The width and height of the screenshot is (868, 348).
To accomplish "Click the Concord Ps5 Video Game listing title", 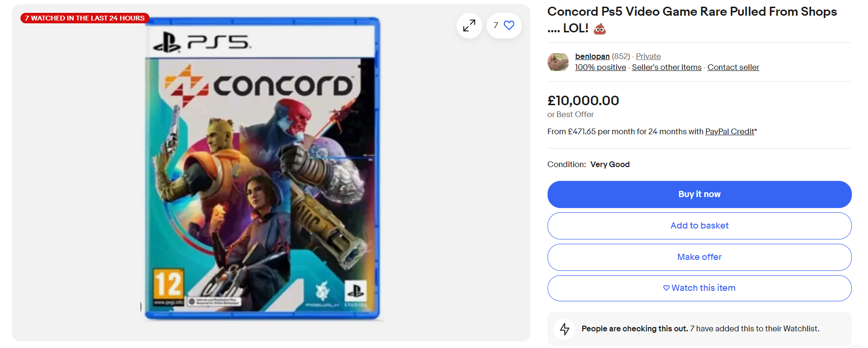I will pyautogui.click(x=691, y=12).
